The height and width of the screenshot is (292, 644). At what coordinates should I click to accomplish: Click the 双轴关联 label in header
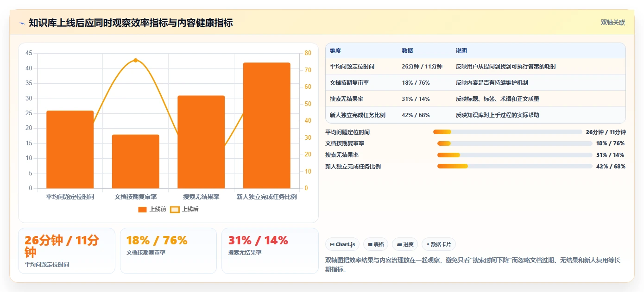coord(613,22)
